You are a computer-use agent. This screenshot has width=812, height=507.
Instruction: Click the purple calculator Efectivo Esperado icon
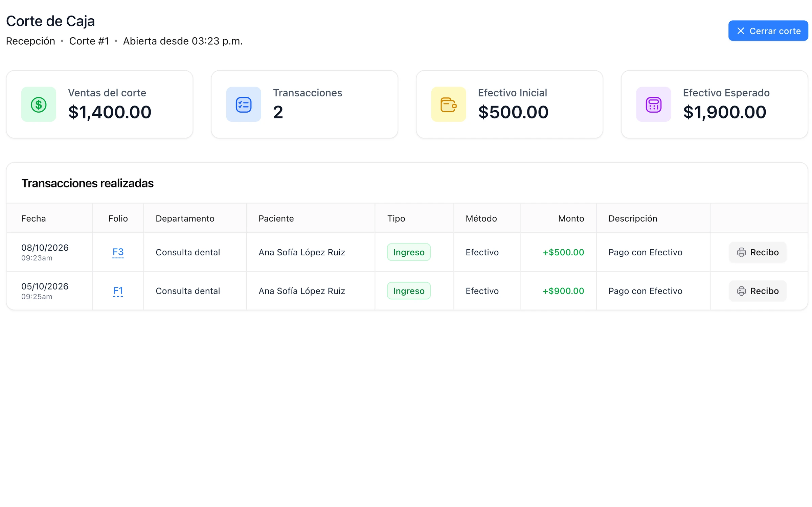coord(654,105)
